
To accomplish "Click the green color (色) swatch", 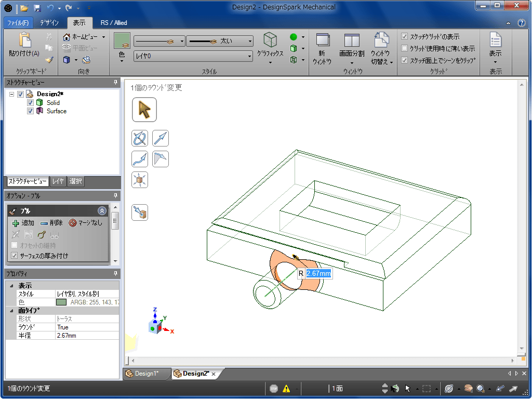I will (122, 41).
